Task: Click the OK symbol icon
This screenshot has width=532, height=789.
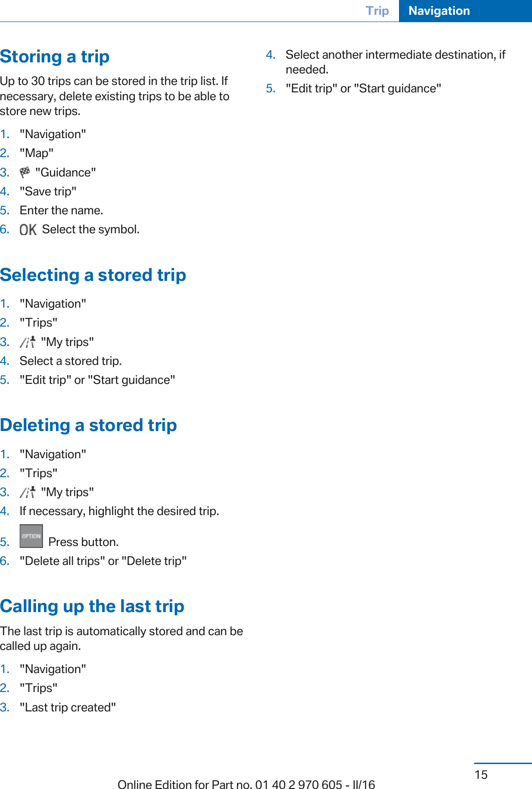Action: pyautogui.click(x=28, y=230)
